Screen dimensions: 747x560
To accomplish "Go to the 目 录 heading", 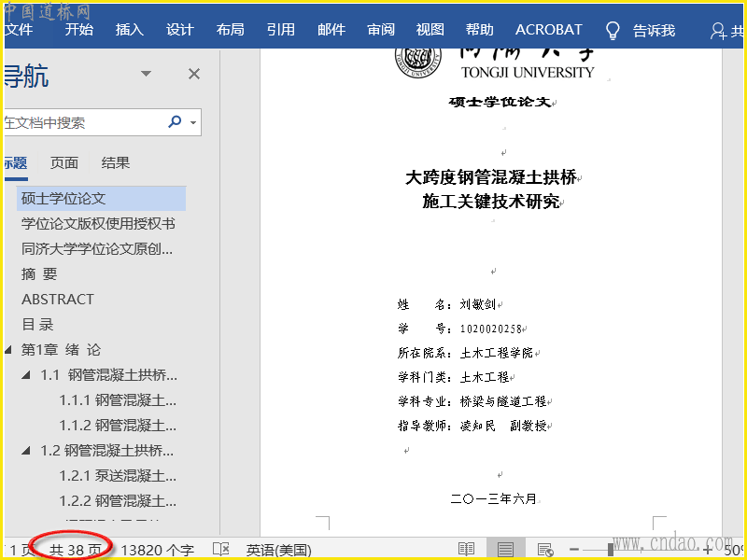I will point(37,325).
